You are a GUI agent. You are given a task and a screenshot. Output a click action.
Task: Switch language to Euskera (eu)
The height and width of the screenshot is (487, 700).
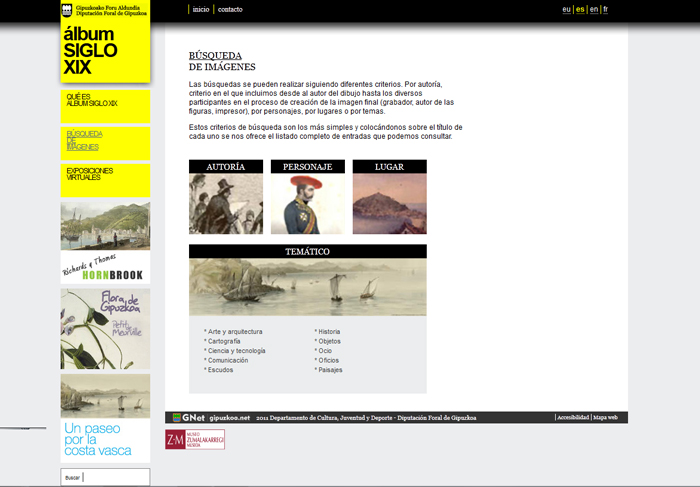(x=566, y=9)
